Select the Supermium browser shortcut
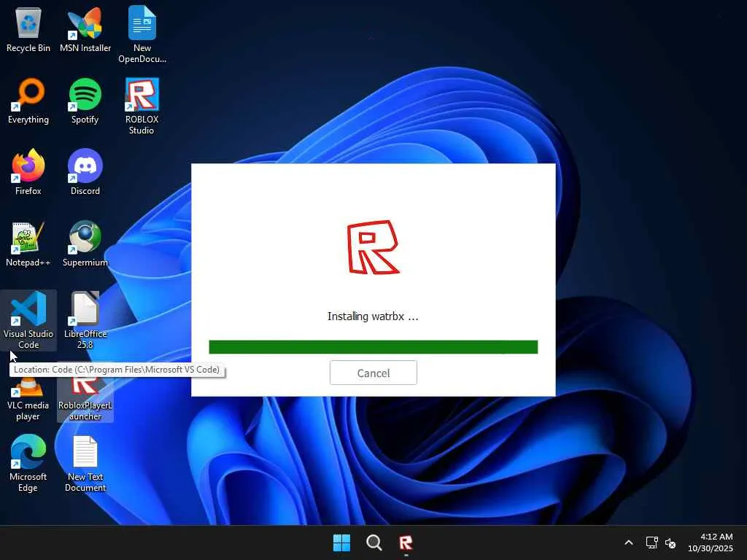747x560 pixels. 85,244
